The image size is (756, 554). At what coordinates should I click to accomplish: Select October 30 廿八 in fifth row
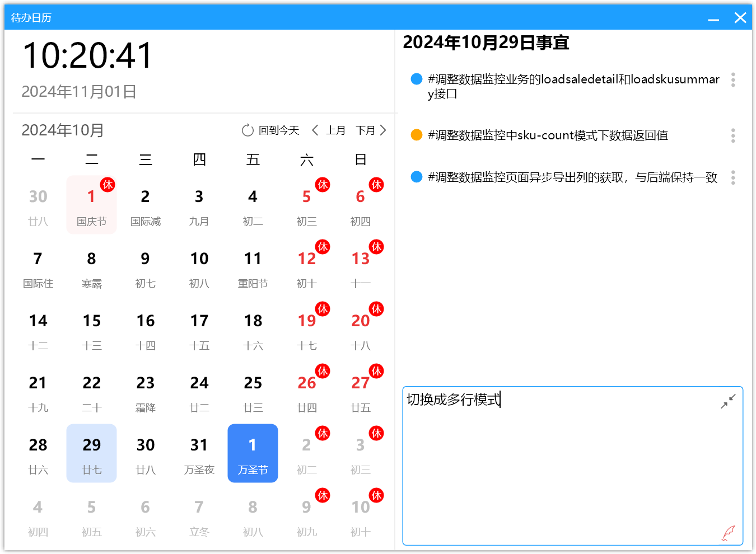(x=146, y=453)
